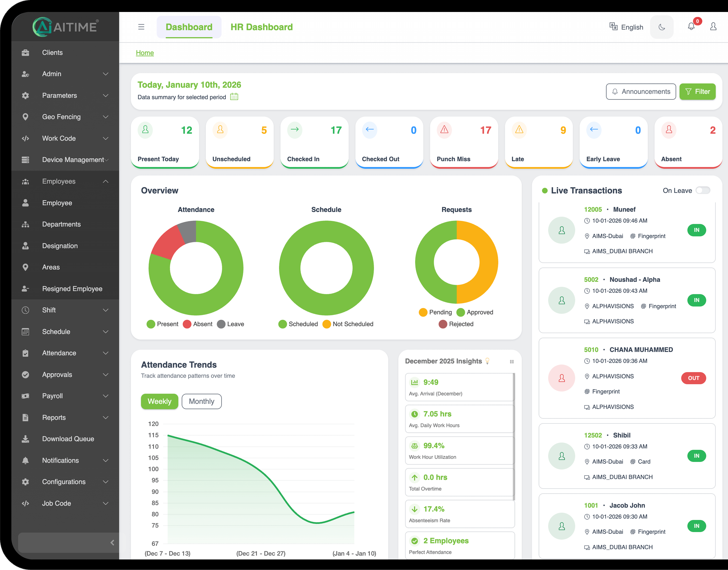The width and height of the screenshot is (728, 570).
Task: Select the Download Queue icon
Action: [25, 439]
